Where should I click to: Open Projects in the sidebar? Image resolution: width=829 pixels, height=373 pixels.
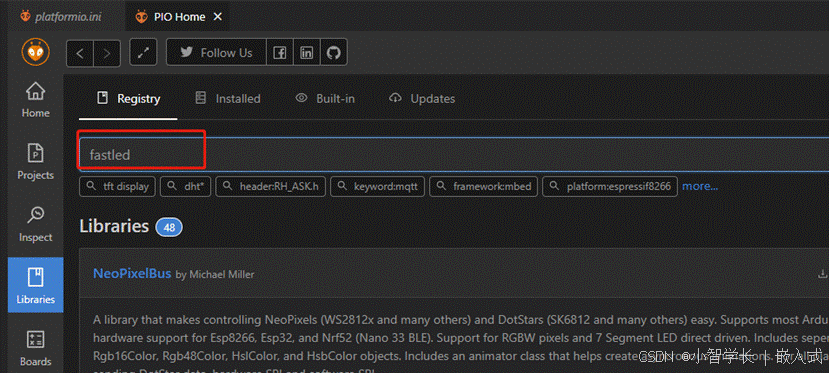[x=35, y=162]
